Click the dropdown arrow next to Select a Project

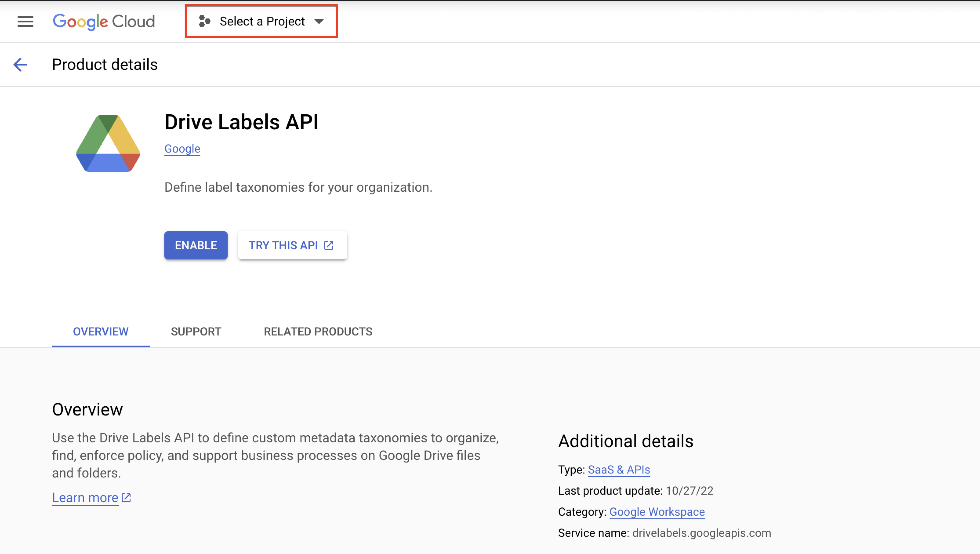(319, 21)
